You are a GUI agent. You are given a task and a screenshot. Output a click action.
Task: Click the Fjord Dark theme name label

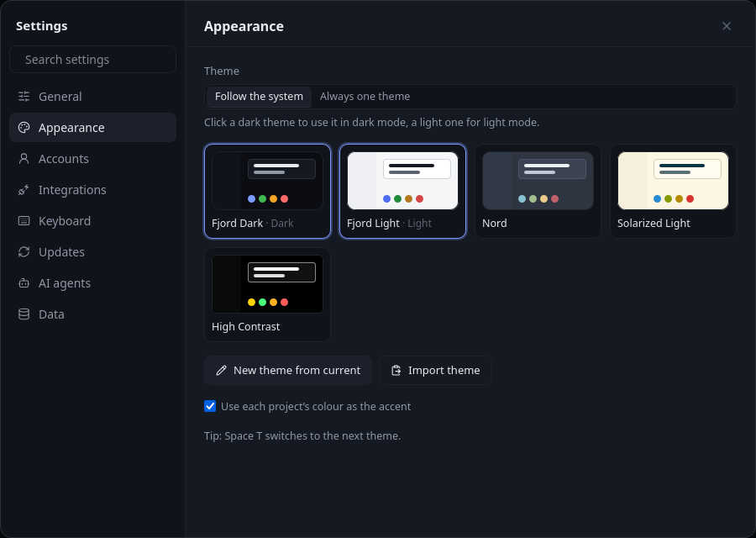pyautogui.click(x=237, y=224)
